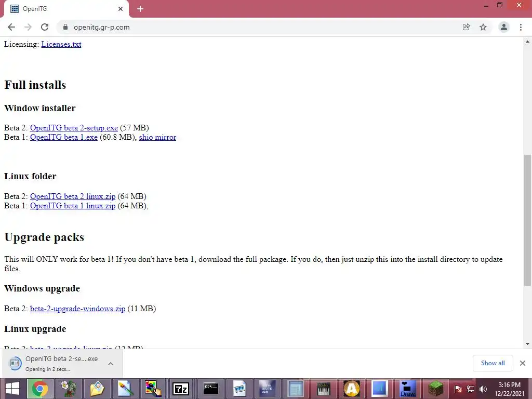View site info via lock icon
The width and height of the screenshot is (532, 399).
click(x=65, y=27)
